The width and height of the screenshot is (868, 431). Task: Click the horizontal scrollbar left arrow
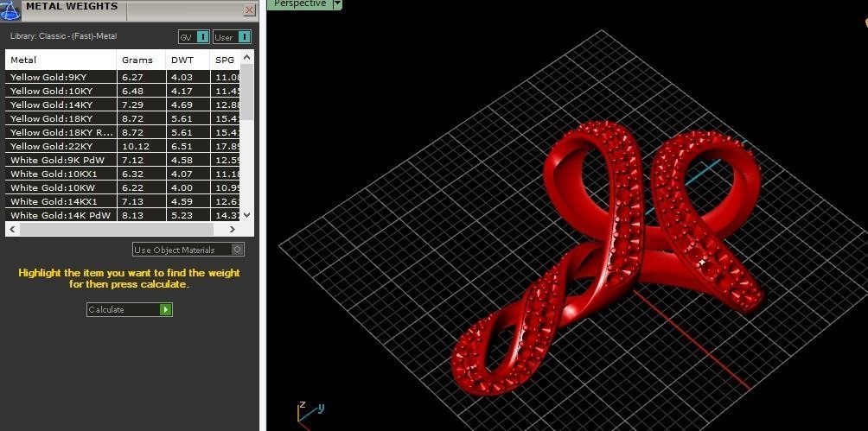(x=13, y=229)
